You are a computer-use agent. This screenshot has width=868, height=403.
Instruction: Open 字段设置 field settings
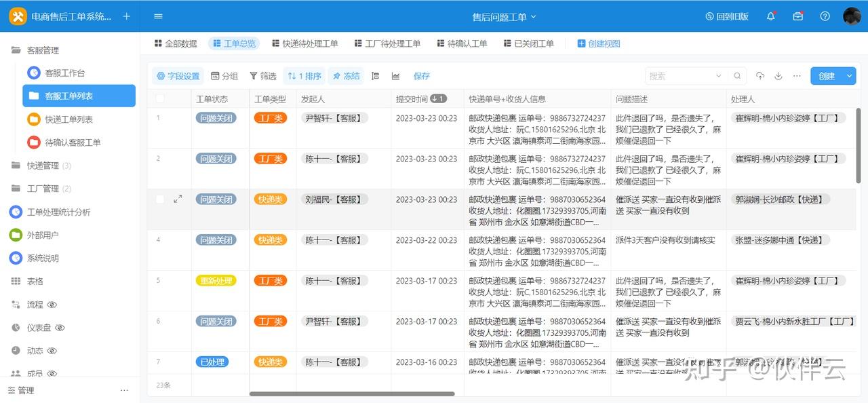click(x=178, y=76)
